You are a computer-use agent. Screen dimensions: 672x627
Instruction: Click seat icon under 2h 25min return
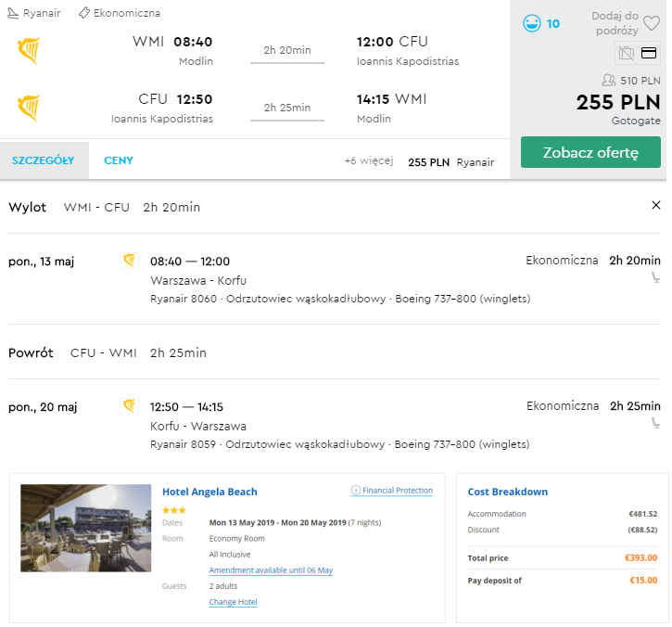(655, 423)
